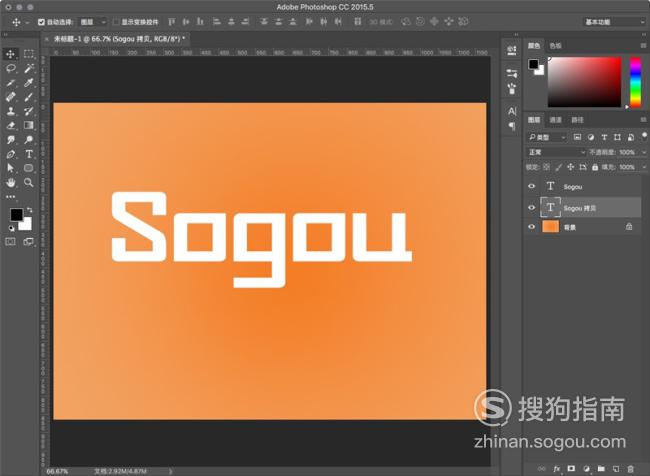Toggle the lock transparent pixels option
Screen dimensions: 650x476
tap(547, 167)
